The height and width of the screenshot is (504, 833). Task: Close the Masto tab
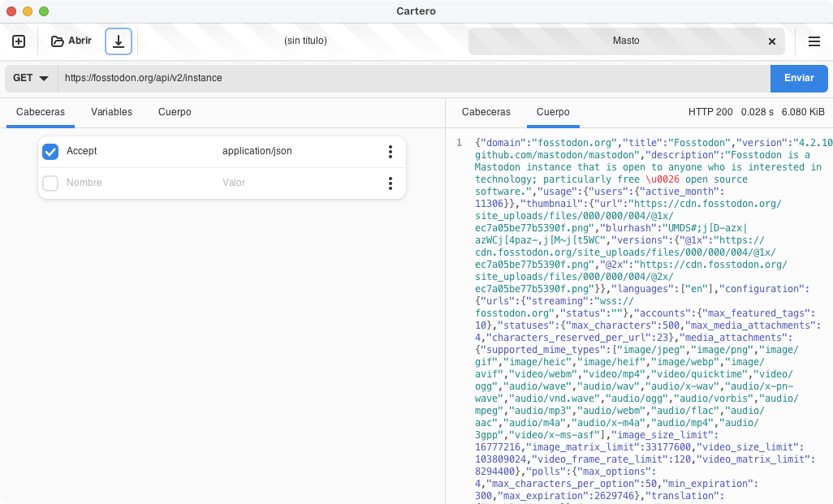click(772, 41)
